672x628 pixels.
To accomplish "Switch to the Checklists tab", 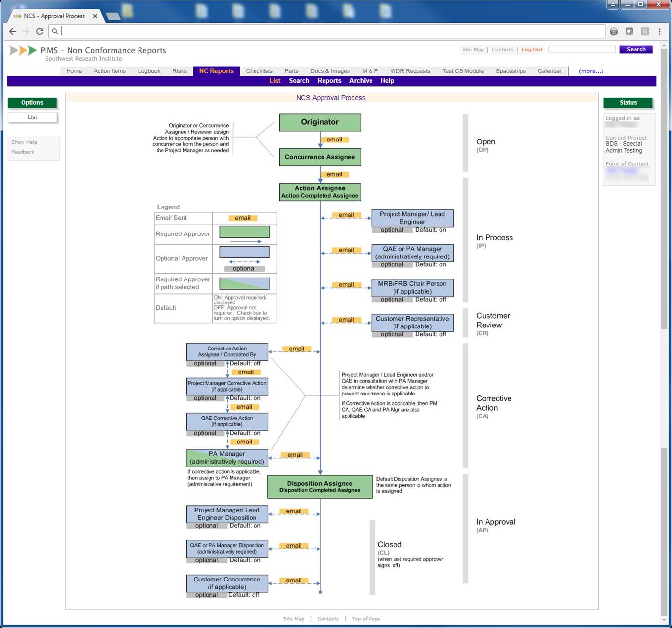I will click(x=259, y=71).
